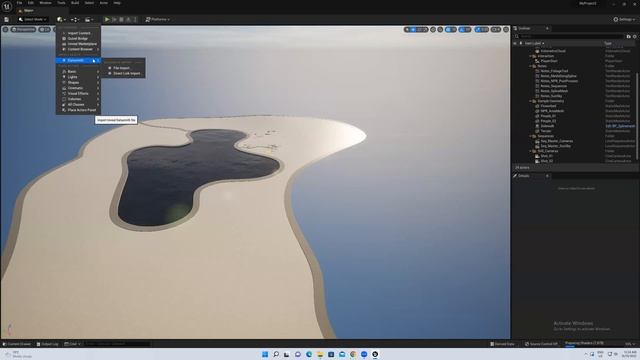Screen dimensions: 640x360
Task: Open the Blueprints toolbar dropdown
Action: [75, 19]
